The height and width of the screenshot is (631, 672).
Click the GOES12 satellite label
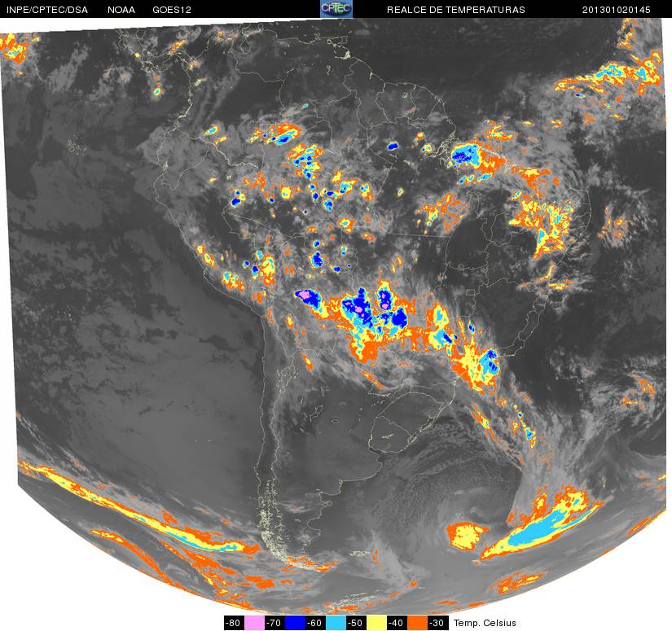[172, 10]
